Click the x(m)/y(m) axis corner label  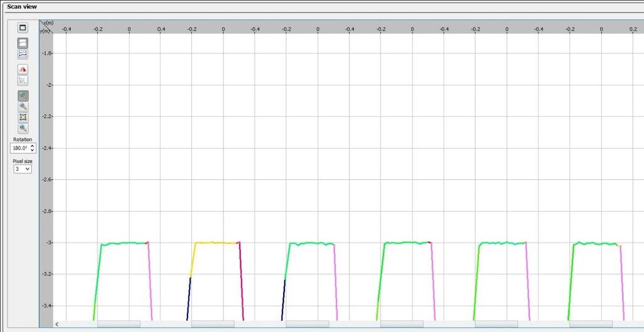(x=47, y=26)
